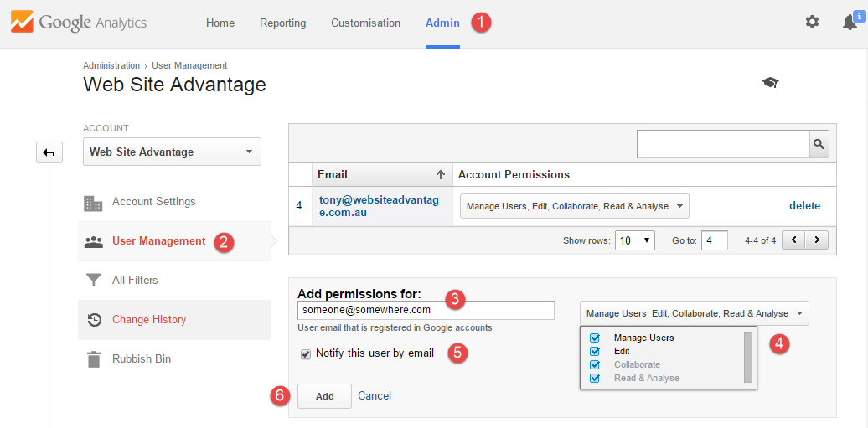Click the Account Settings building icon

tap(93, 203)
